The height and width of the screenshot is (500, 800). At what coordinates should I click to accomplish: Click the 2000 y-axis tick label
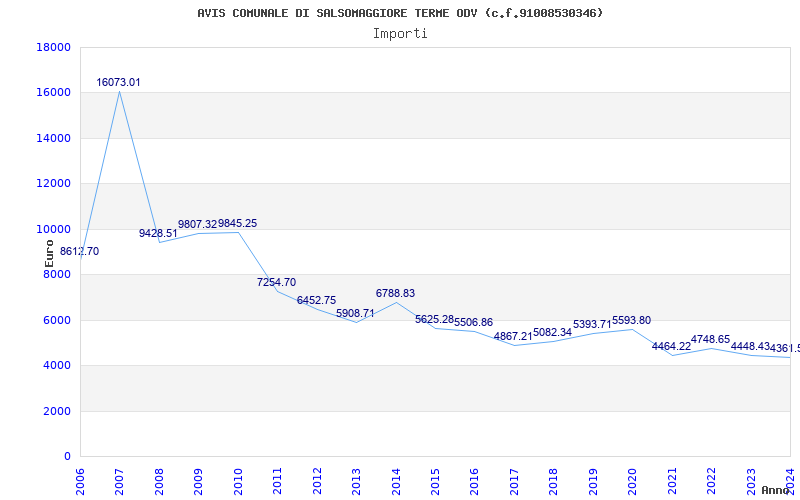coord(57,411)
